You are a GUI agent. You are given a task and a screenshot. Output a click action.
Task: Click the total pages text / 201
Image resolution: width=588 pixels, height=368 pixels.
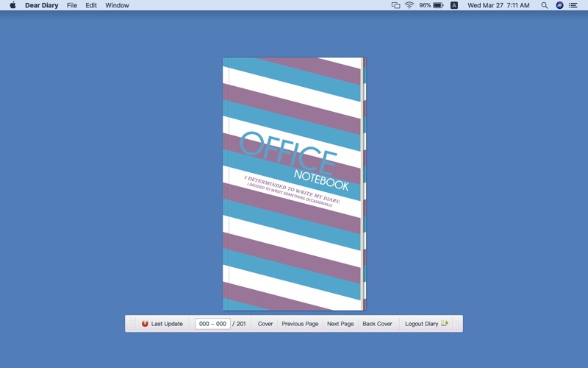click(240, 324)
